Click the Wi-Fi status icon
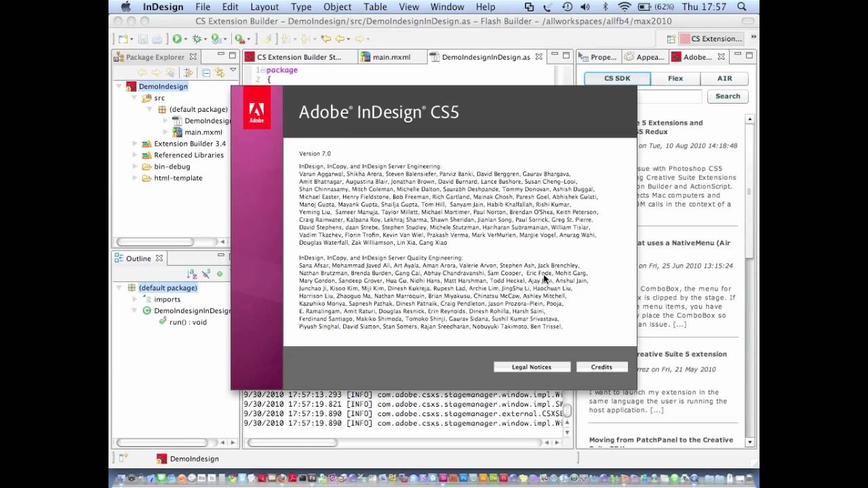 [x=624, y=7]
